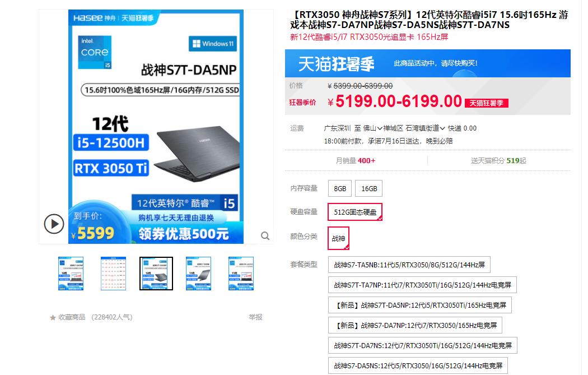The height and width of the screenshot is (375, 588).
Task: Open the image magnifier icon
Action: point(265,236)
